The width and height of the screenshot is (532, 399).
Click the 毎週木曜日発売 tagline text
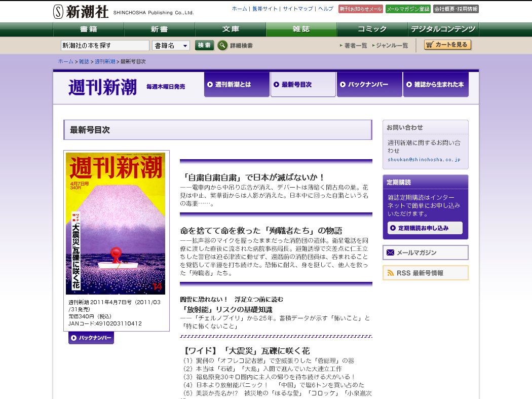tap(166, 87)
